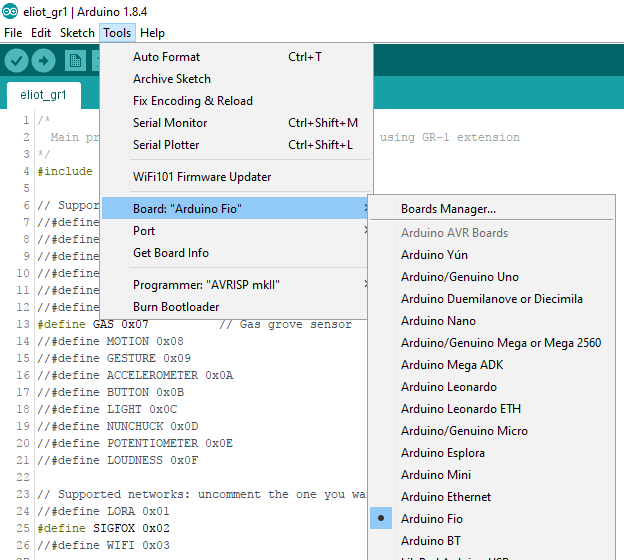624x560 pixels.
Task: Click the '//#define BUTTON 0x0B' line
Action: click(111, 392)
